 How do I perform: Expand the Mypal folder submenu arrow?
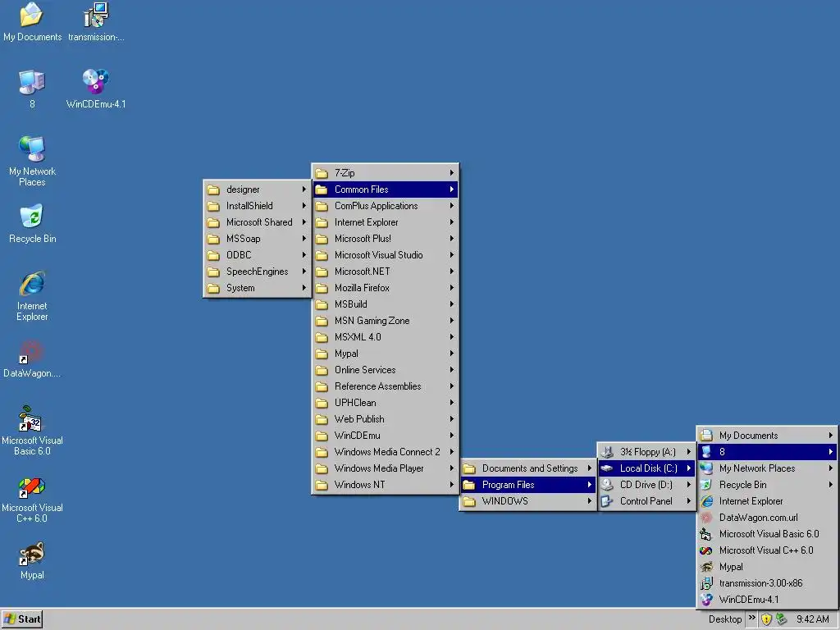pos(452,354)
